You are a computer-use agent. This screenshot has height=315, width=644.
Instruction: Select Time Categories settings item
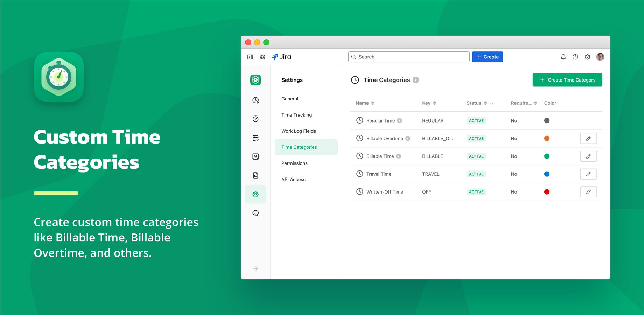[306, 147]
